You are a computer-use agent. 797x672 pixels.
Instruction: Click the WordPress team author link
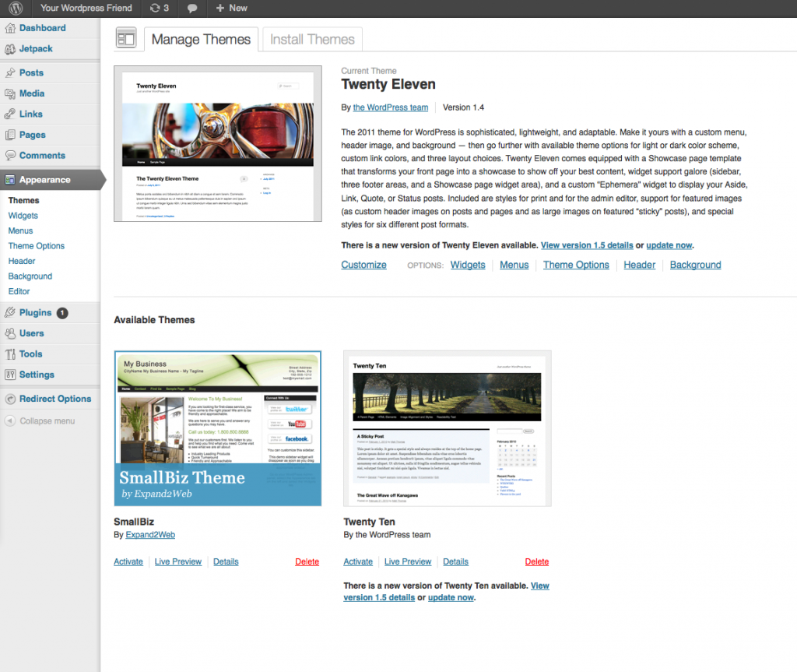(391, 107)
